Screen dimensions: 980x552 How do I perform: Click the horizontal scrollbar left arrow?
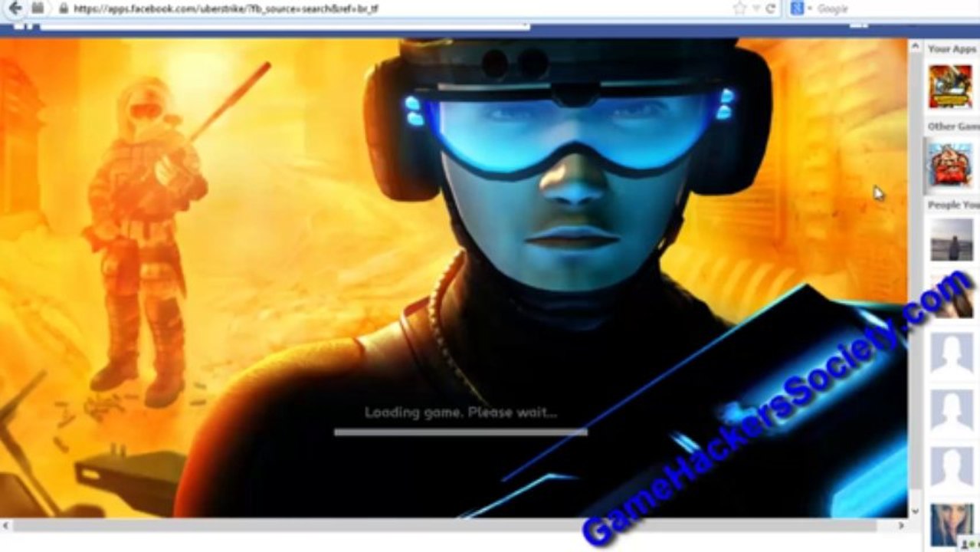(x=5, y=526)
